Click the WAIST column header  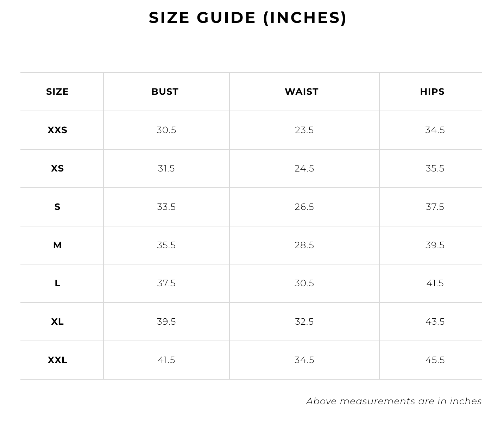pos(302,92)
